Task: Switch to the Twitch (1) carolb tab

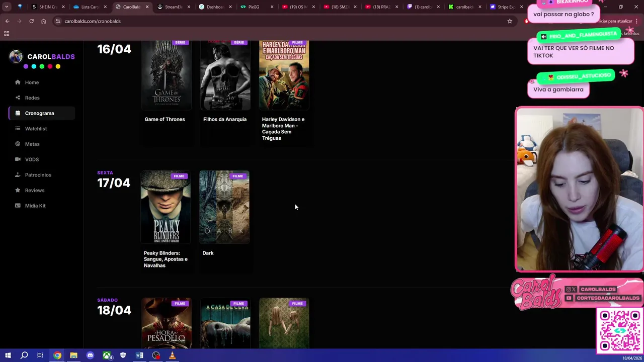Action: click(423, 7)
